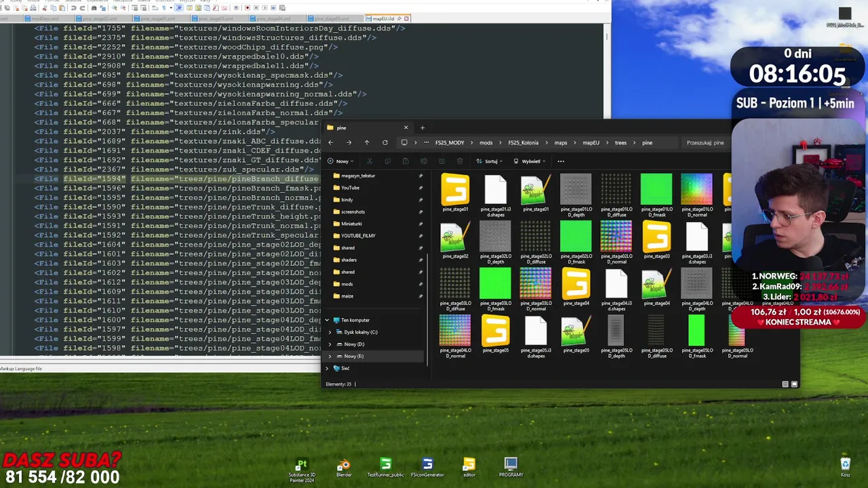868x488 pixels.
Task: Select the pine_stage01.i3d.shapes blank file
Action: [495, 195]
